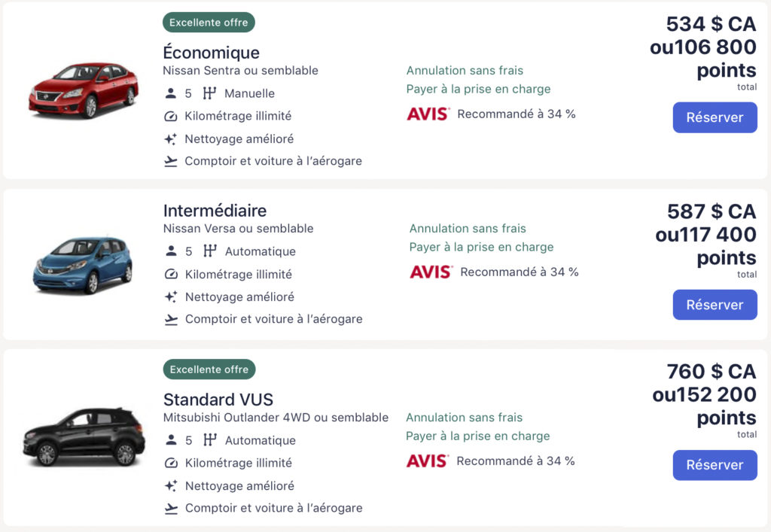The width and height of the screenshot is (771, 532).
Task: Click the Excellente offre badge on Économique
Action: tap(209, 23)
